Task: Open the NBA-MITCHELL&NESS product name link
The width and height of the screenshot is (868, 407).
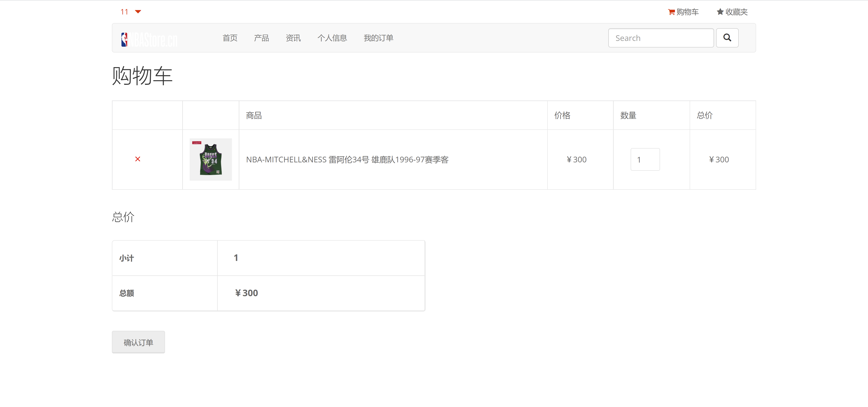Action: 347,159
